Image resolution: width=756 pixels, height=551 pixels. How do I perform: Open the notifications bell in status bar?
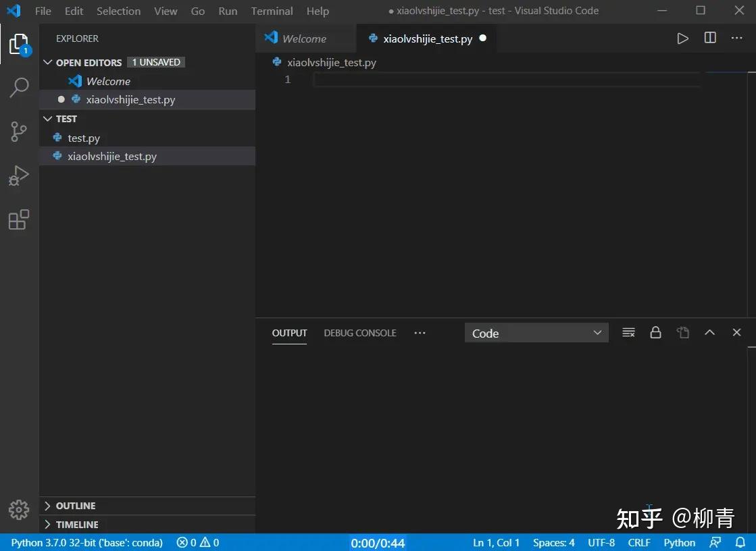click(740, 542)
